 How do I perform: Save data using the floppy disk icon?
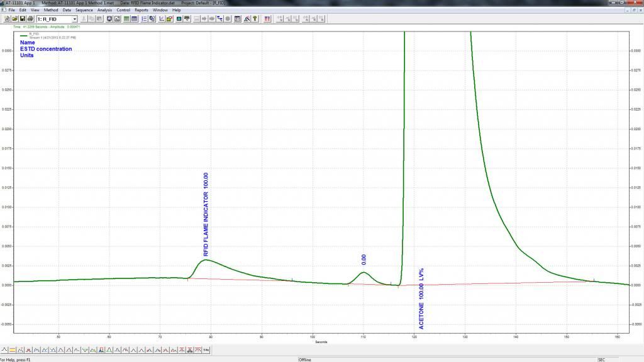22,19
